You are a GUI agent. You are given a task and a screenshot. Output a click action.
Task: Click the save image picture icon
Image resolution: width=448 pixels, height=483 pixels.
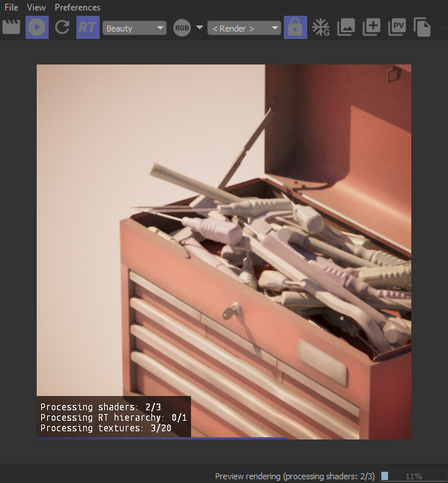pos(346,27)
